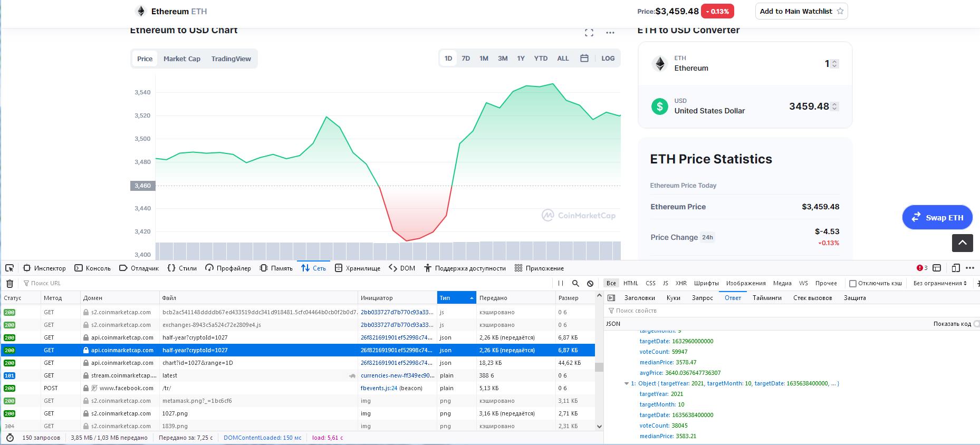The height and width of the screenshot is (445, 980).
Task: Click the Ethereum diamond logo in header
Action: click(140, 11)
